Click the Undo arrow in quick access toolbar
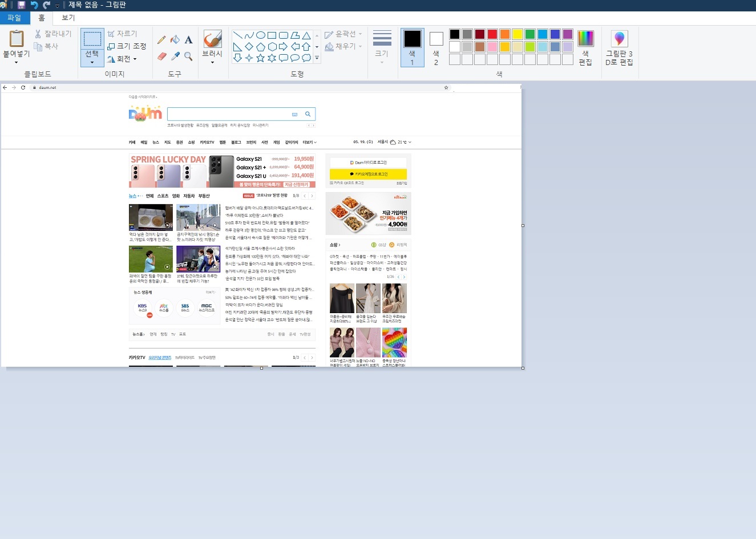Screen dimensions: 756x539 point(34,5)
